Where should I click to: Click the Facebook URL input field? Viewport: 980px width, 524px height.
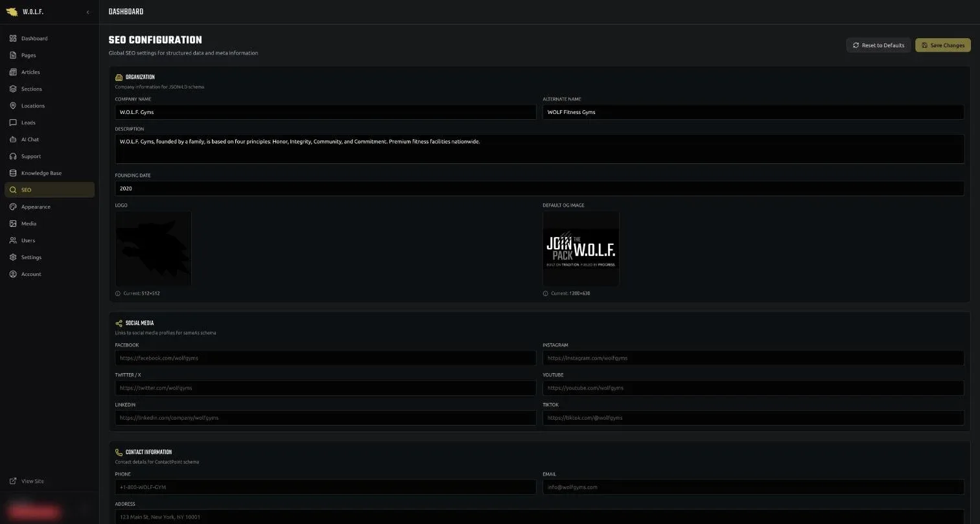(325, 358)
